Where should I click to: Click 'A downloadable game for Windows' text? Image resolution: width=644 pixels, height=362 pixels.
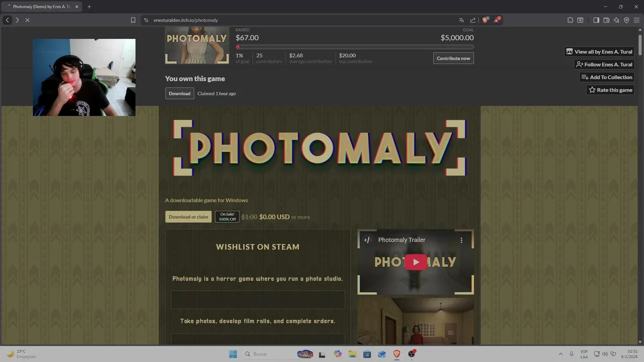pos(206,200)
